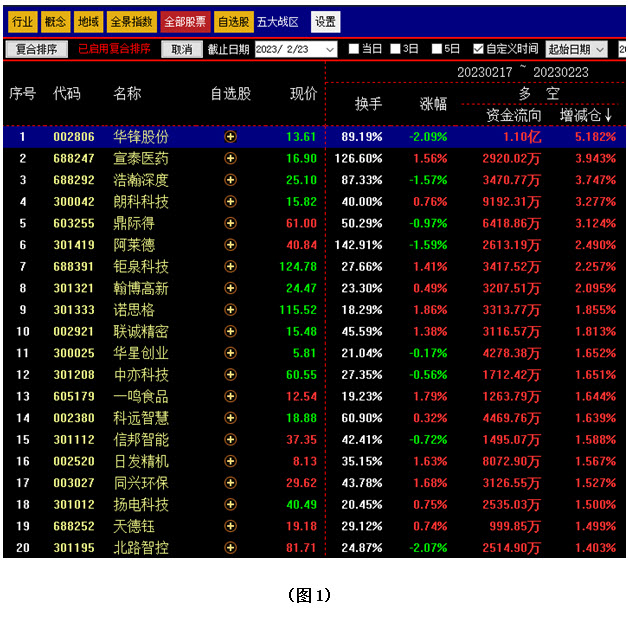Add 华星创业 to watchlist via plus icon
The height and width of the screenshot is (618, 628).
[230, 353]
